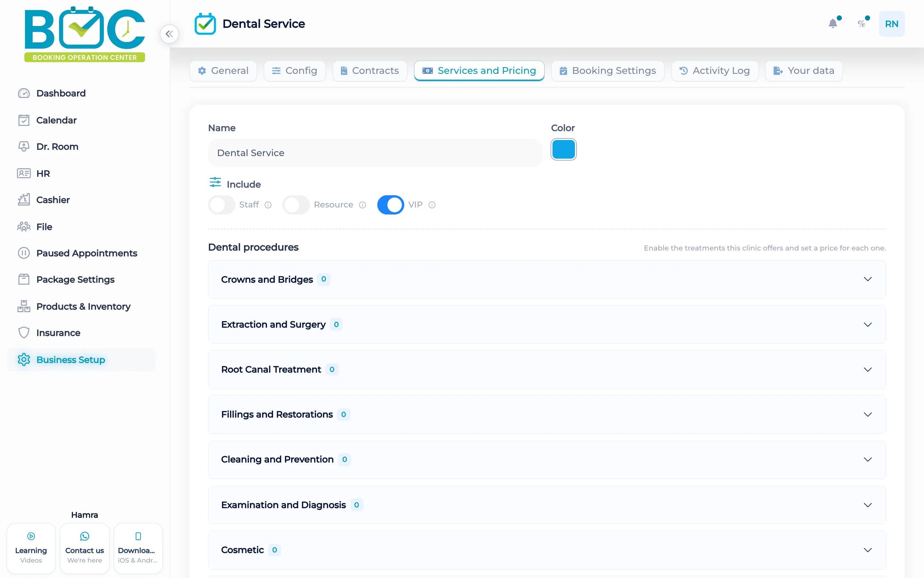
Task: Expand the Crowns and Bridges section
Action: (547, 279)
